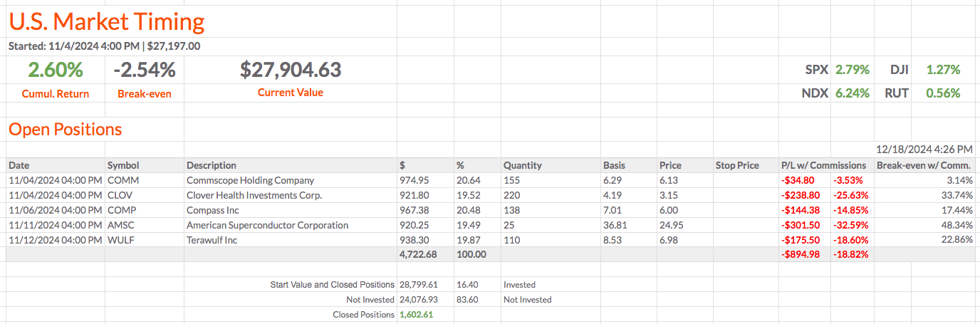Select Not Invested amount 24,076.93
Image resolution: width=980 pixels, height=324 pixels.
(x=419, y=299)
